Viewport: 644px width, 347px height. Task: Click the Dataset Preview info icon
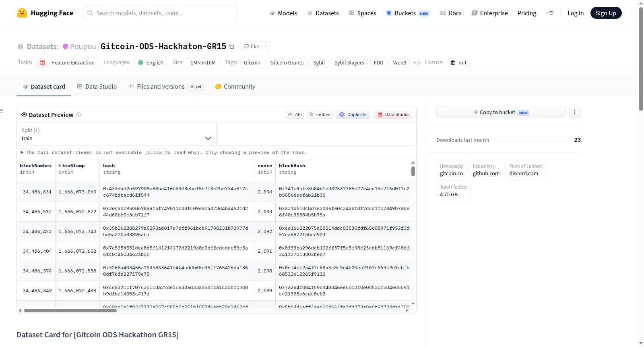(x=78, y=115)
